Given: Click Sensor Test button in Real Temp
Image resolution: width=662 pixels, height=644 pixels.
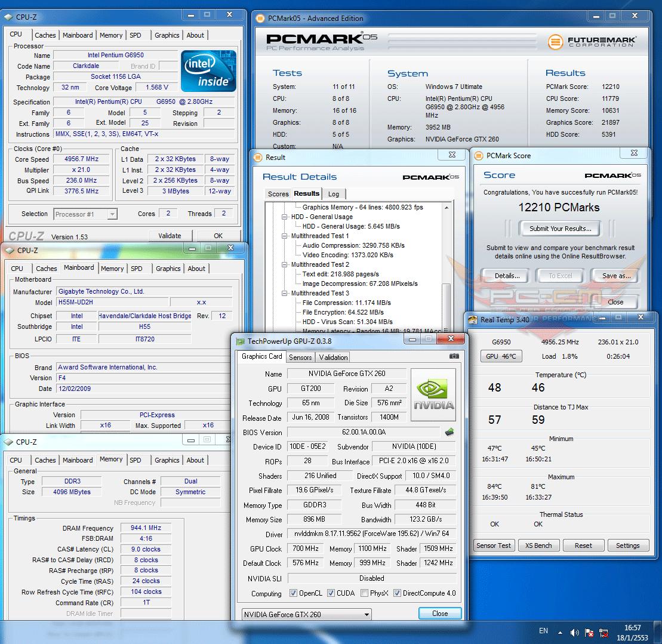Looking at the screenshot, I should pos(494,546).
